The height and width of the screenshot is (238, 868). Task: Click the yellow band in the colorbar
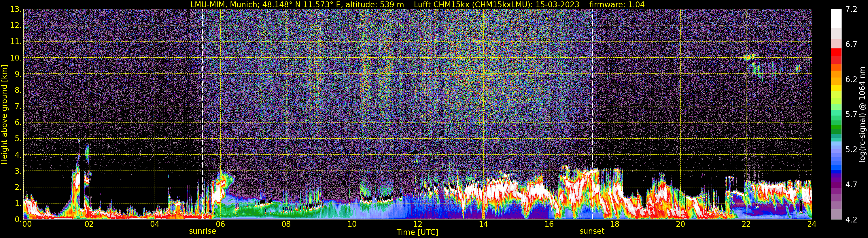pos(836,88)
